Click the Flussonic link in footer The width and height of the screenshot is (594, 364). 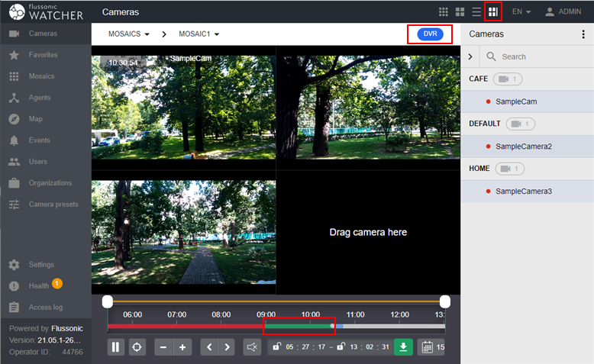click(x=67, y=328)
